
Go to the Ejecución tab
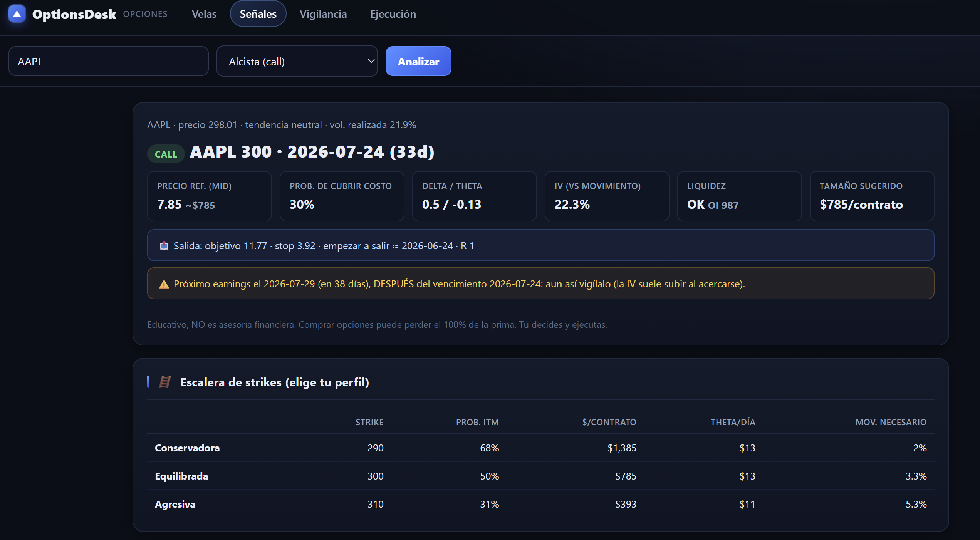pyautogui.click(x=393, y=14)
